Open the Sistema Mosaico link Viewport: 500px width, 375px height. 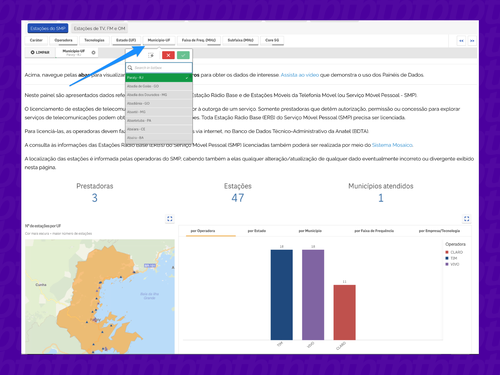392,145
